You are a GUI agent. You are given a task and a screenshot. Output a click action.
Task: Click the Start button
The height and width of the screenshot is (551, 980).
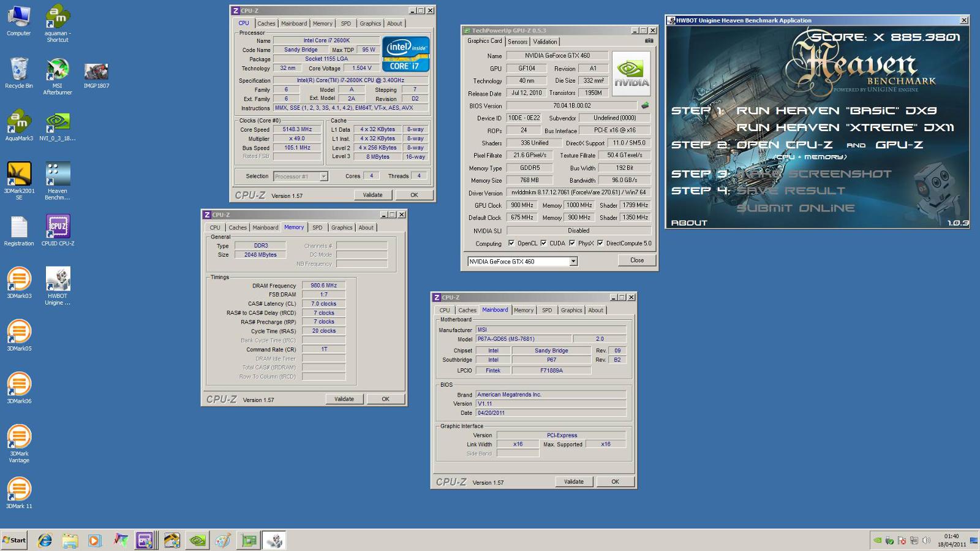[x=14, y=541]
